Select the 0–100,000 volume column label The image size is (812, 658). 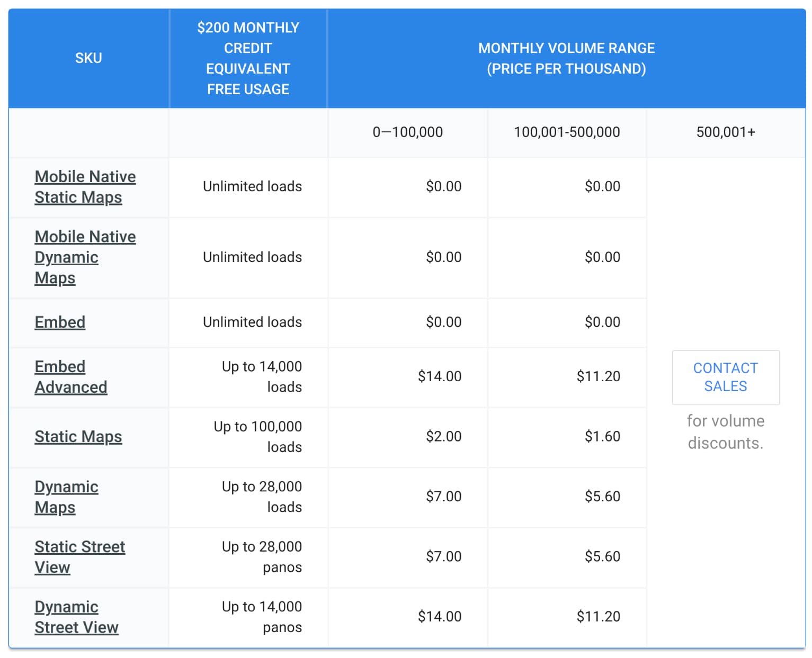click(x=408, y=133)
